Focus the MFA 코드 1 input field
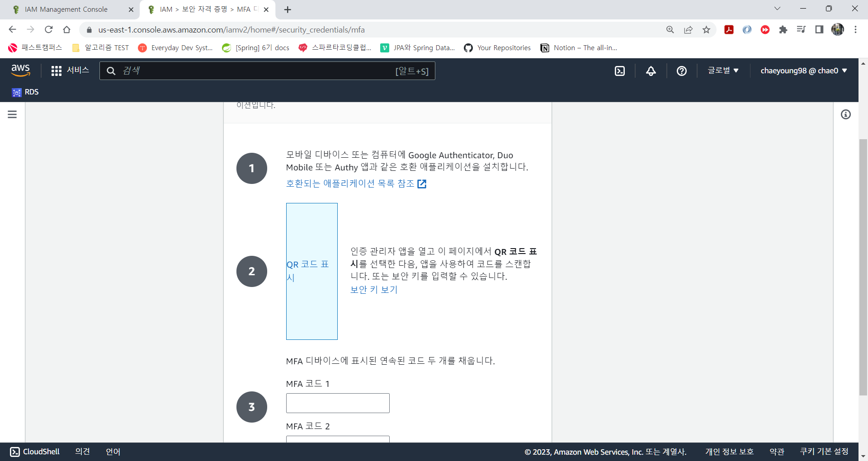Image resolution: width=868 pixels, height=461 pixels. 338,403
